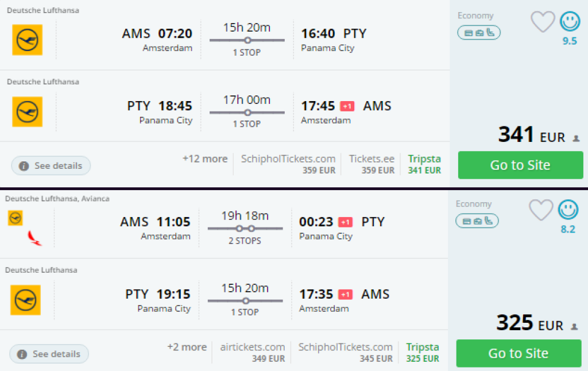Show the +12 more booking offers

click(x=205, y=159)
